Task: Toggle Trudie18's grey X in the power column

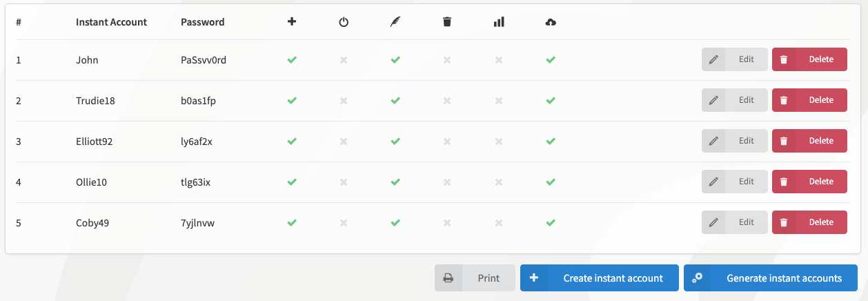Action: coord(344,101)
